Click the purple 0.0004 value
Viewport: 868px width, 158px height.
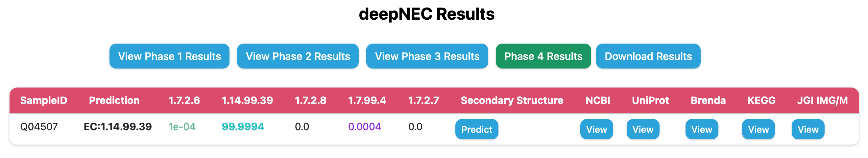click(365, 127)
